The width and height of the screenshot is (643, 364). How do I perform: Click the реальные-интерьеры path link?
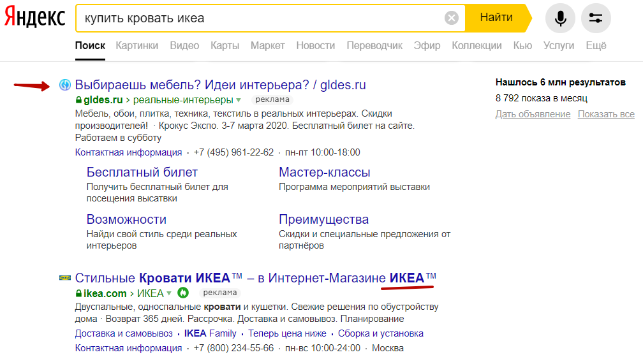pos(183,99)
